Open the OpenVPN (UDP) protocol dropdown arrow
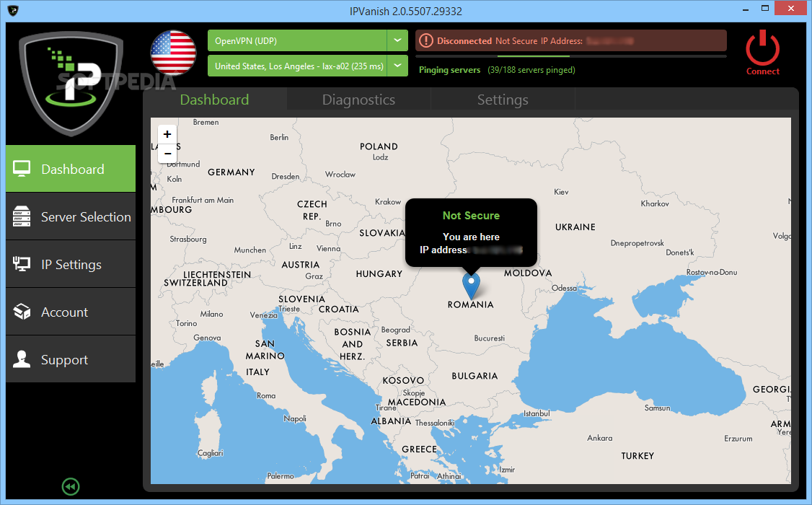Image resolution: width=812 pixels, height=505 pixels. 397,40
